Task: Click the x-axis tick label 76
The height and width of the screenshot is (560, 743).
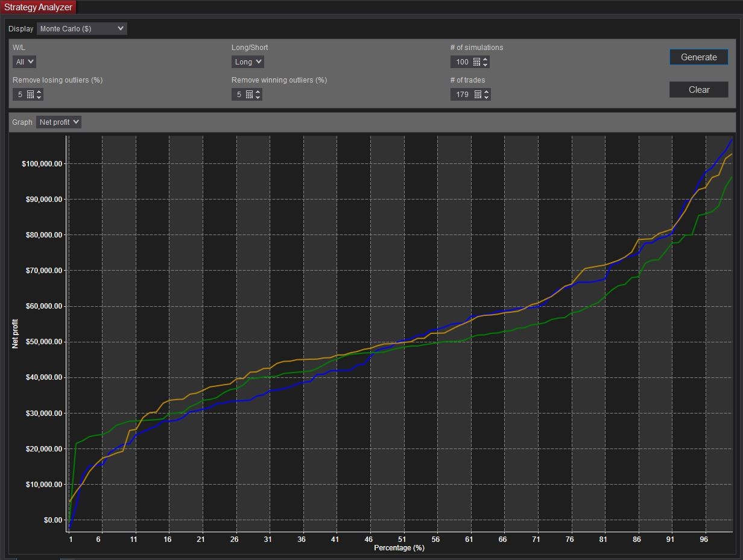Action: click(x=570, y=540)
